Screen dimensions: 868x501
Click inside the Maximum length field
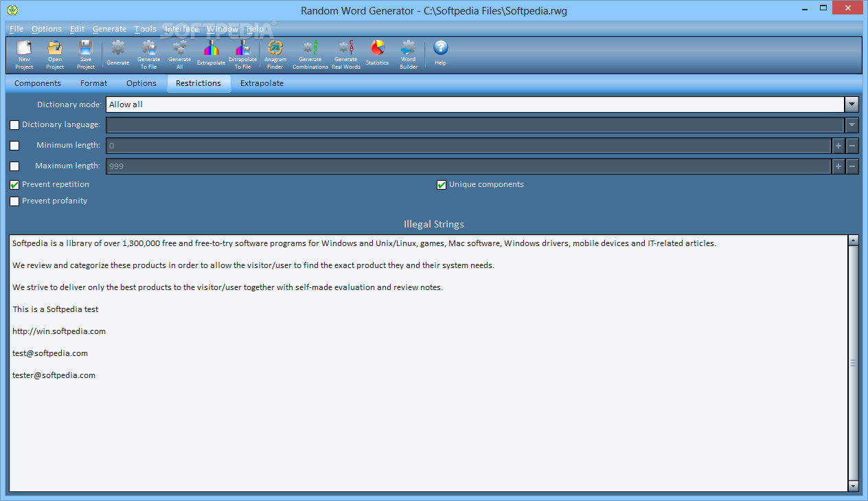[x=468, y=166]
